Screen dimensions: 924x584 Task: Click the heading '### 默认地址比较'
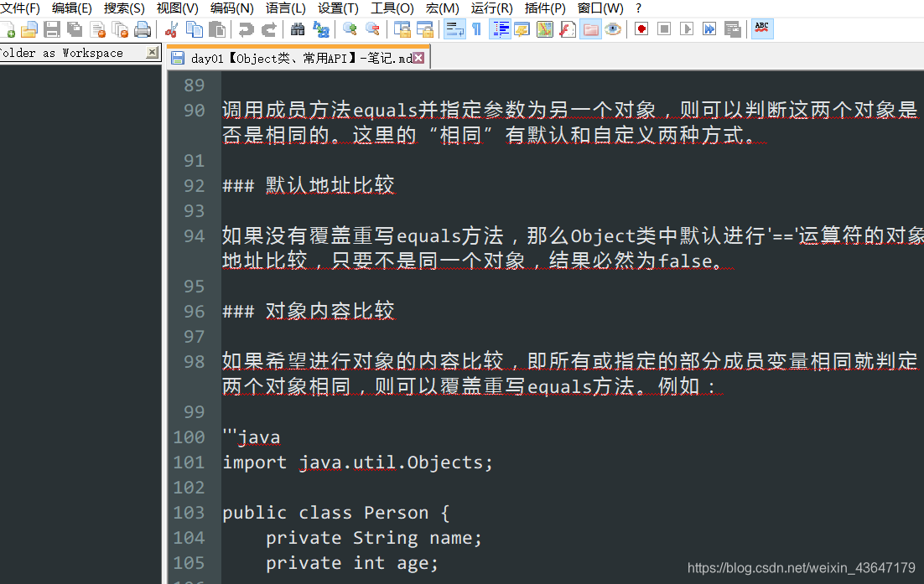tap(309, 185)
